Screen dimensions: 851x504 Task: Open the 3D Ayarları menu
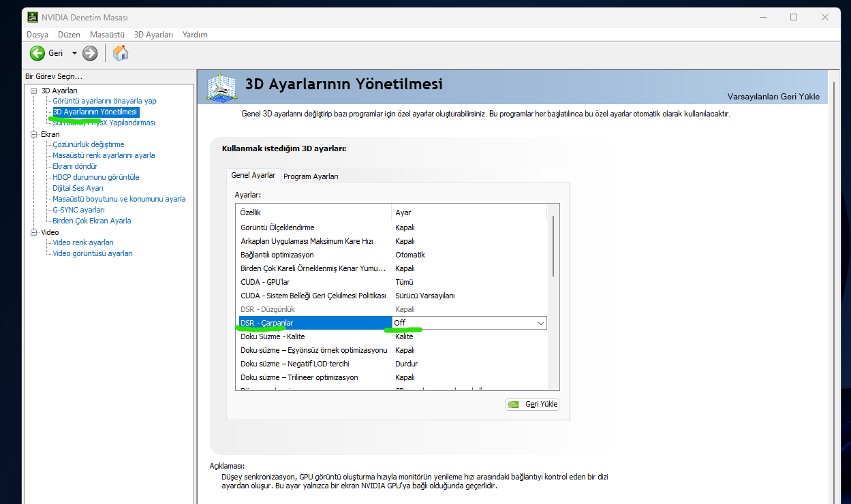click(153, 34)
